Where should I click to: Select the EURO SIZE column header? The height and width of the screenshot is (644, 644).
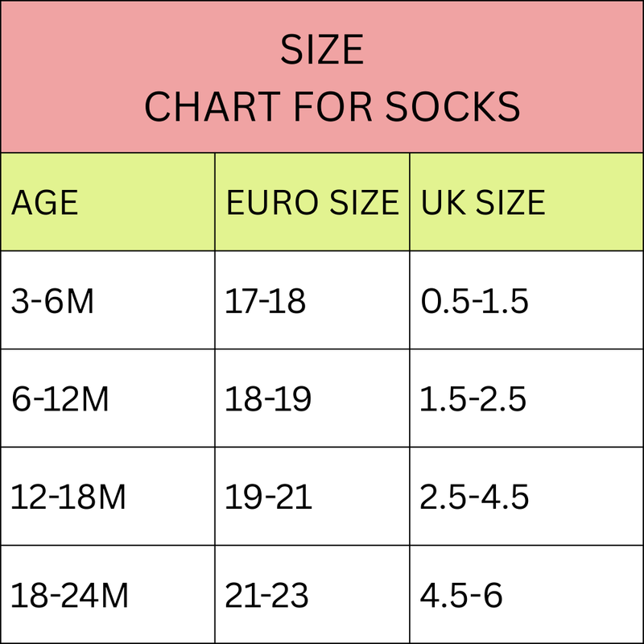pos(312,203)
